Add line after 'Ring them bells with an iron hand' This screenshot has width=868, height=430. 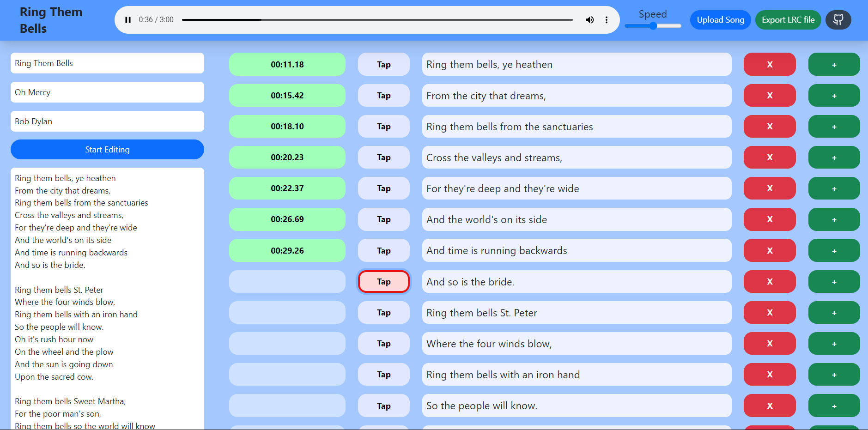834,375
